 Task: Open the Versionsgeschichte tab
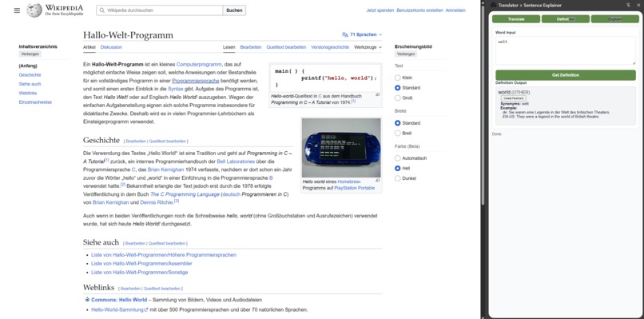330,47
